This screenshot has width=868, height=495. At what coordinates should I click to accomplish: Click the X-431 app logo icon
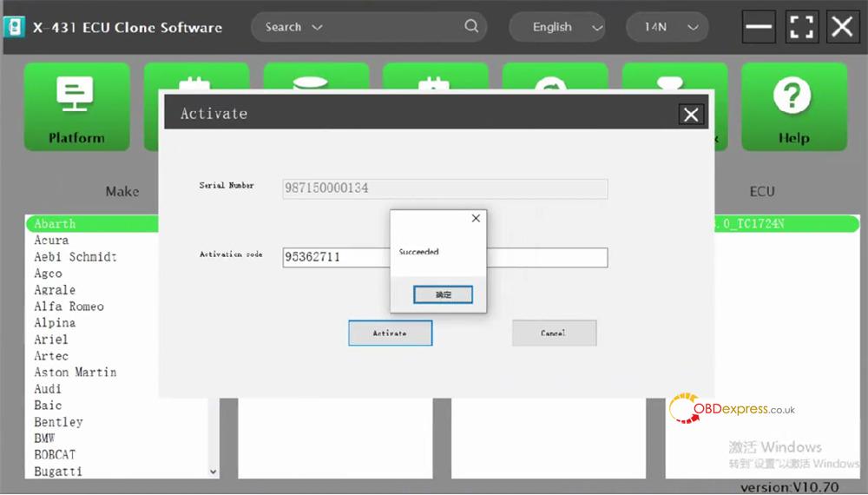14,27
